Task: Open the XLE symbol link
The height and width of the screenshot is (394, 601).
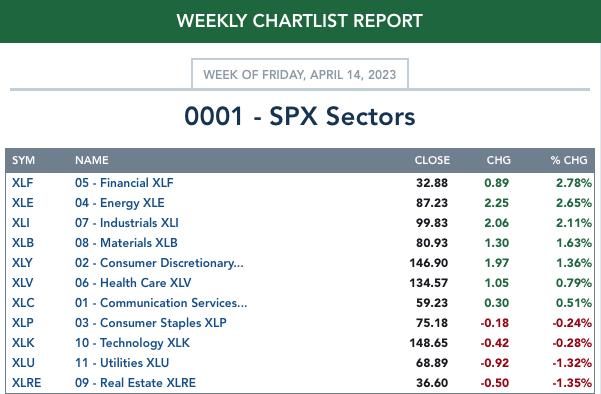Action: click(x=23, y=203)
